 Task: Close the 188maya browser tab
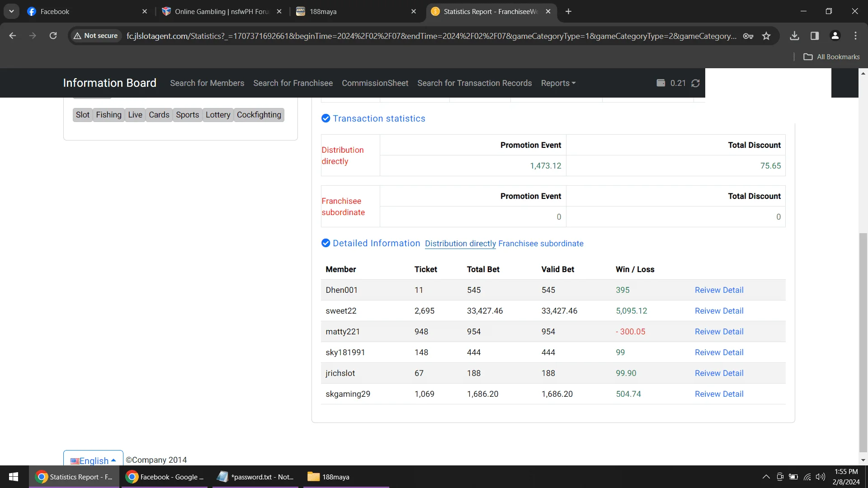[414, 11]
